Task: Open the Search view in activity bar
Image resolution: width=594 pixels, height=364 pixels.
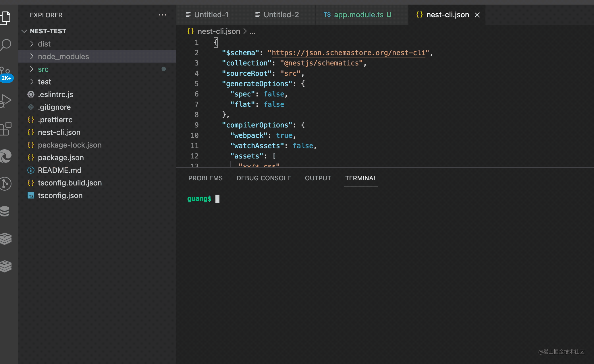Action: pos(6,44)
